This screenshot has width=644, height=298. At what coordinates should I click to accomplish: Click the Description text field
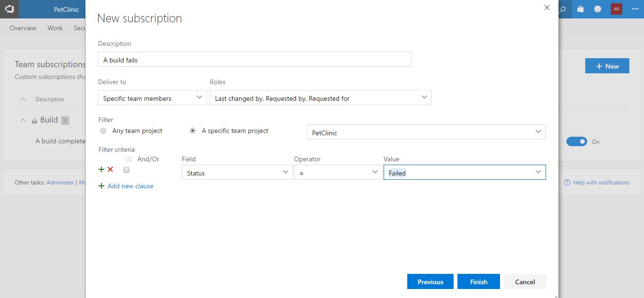(255, 59)
